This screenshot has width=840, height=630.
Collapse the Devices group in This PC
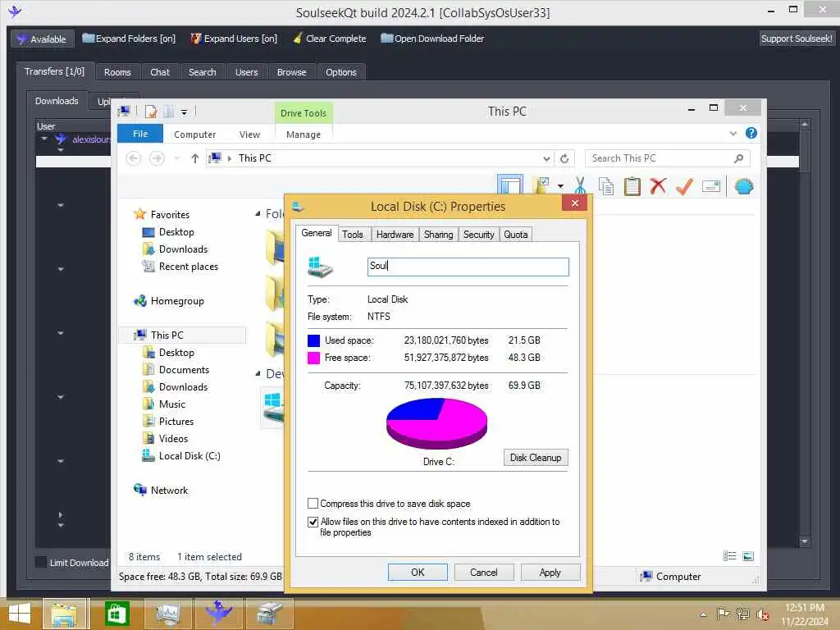click(258, 373)
